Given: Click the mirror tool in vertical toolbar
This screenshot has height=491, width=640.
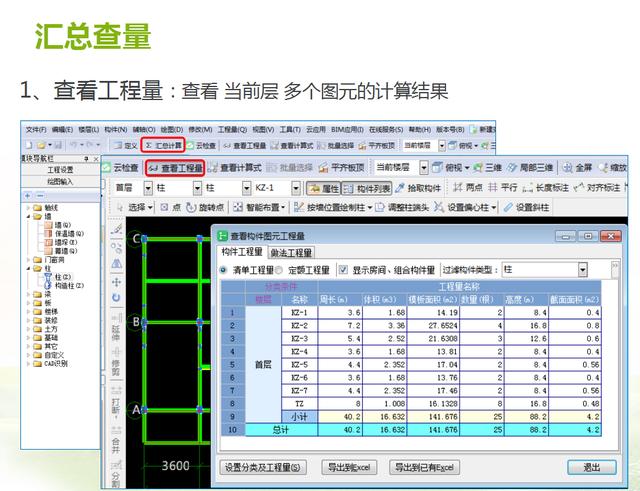Looking at the screenshot, I should point(117,264).
